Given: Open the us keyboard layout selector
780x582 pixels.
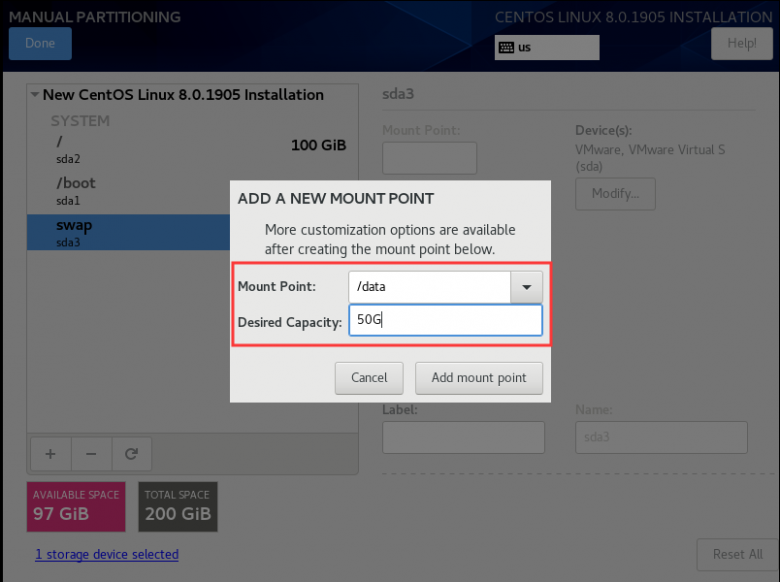Looking at the screenshot, I should click(547, 47).
